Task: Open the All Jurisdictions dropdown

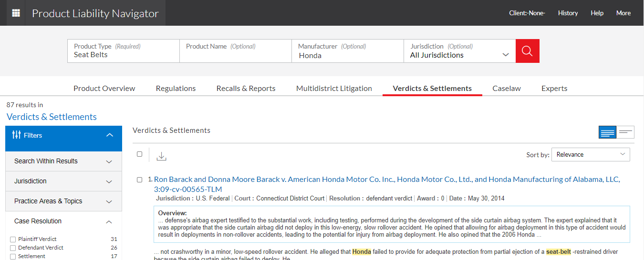Action: click(x=460, y=51)
